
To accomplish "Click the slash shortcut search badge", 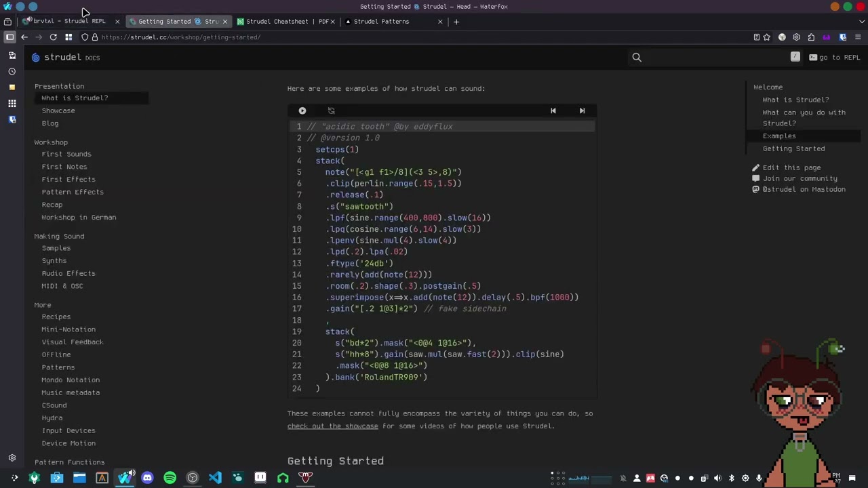I will click(795, 57).
